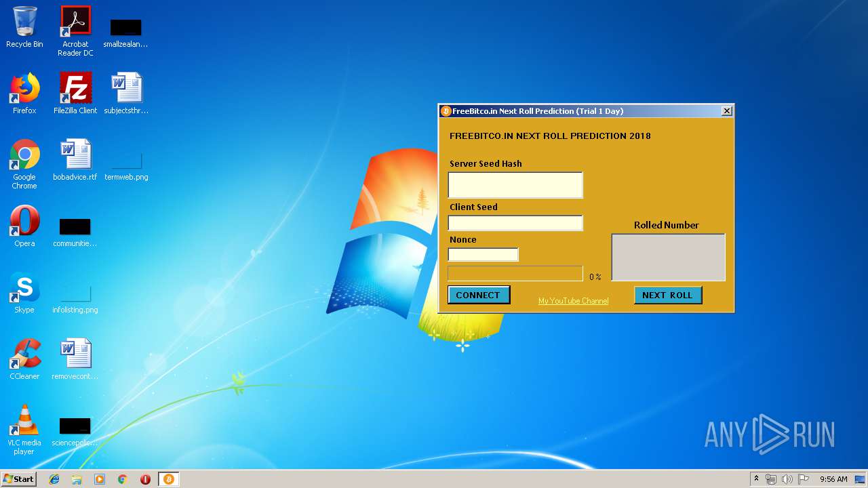Click the volume speaker tray icon
The image size is (868, 488).
pyautogui.click(x=787, y=479)
